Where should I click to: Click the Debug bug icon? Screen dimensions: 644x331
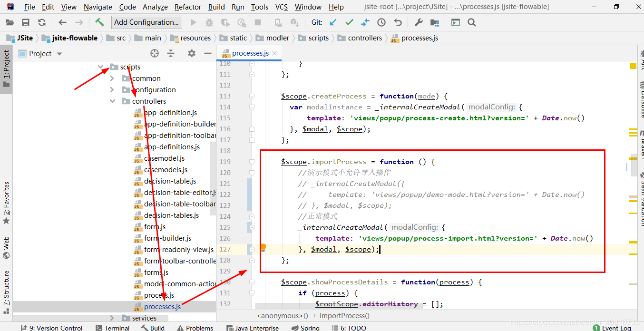tap(209, 22)
